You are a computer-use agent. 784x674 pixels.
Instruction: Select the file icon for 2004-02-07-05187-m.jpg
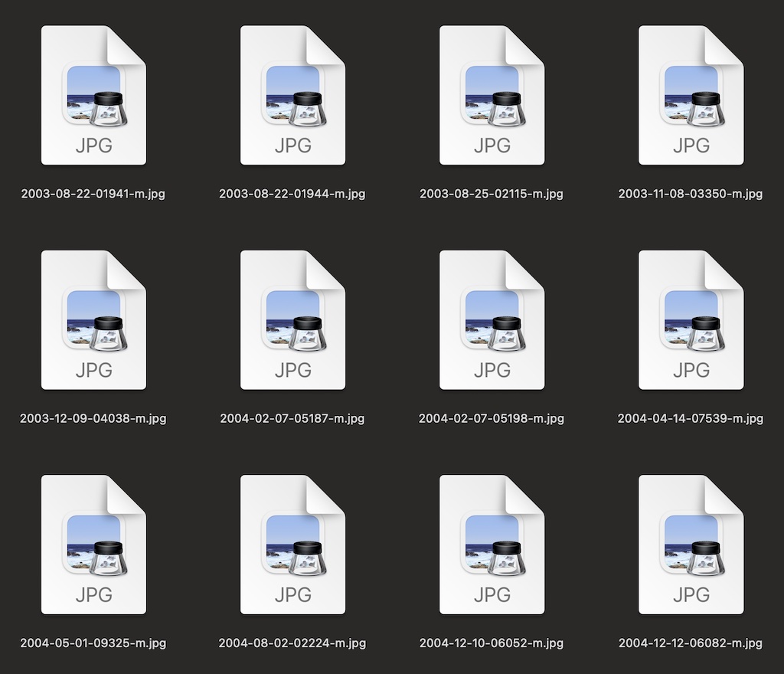coord(292,320)
